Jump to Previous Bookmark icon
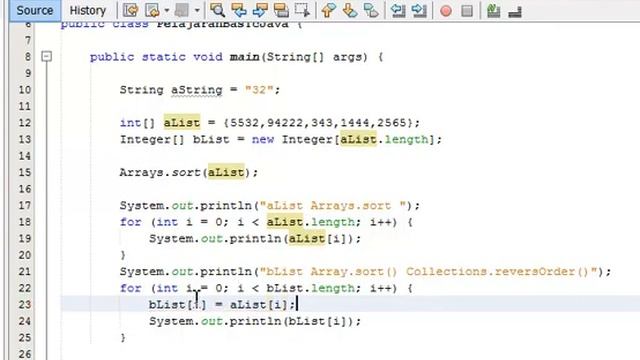Screen dimensions: 640x360 pos(329,11)
